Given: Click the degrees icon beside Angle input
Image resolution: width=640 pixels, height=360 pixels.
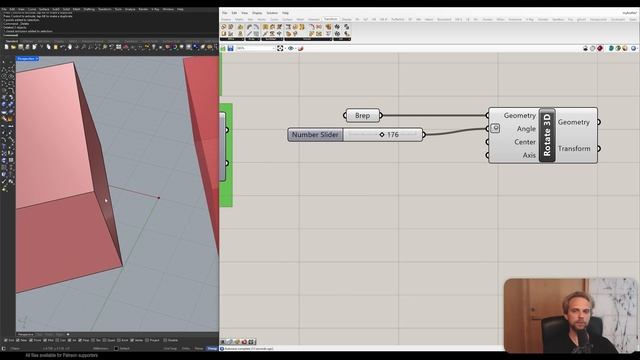Looking at the screenshot, I should pos(495,128).
